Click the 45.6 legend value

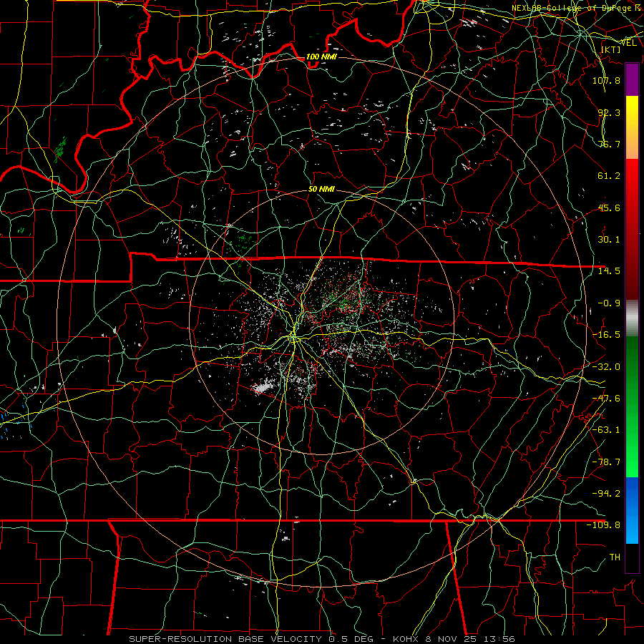(609, 208)
